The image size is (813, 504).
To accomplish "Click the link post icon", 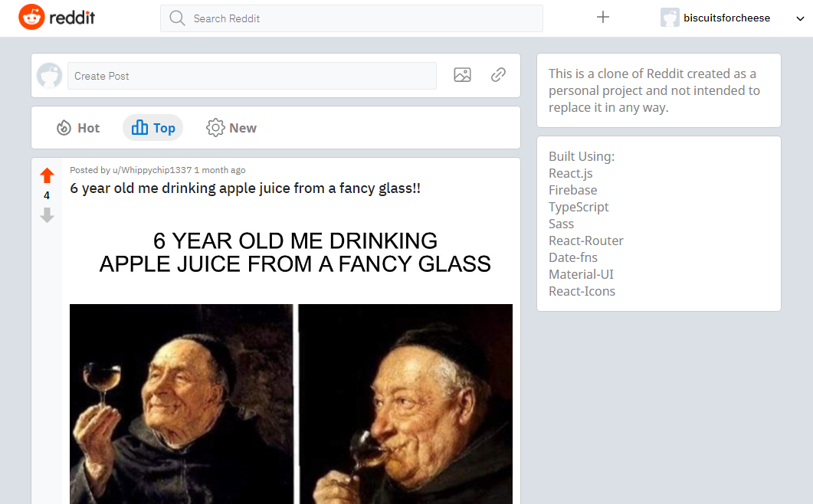I will [x=498, y=75].
